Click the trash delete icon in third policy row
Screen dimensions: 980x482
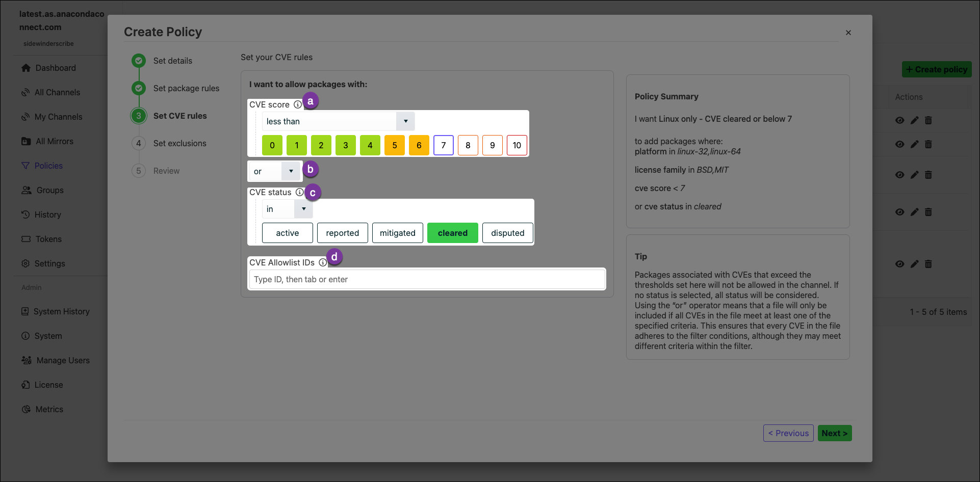(x=929, y=175)
